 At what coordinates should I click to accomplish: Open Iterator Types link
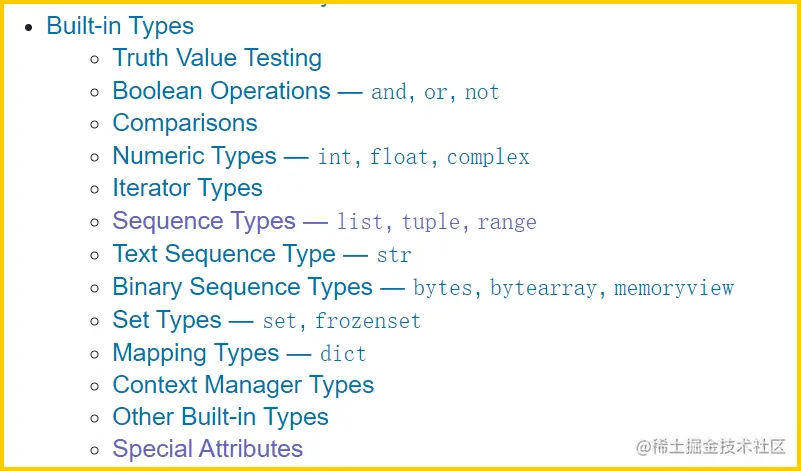[187, 189]
